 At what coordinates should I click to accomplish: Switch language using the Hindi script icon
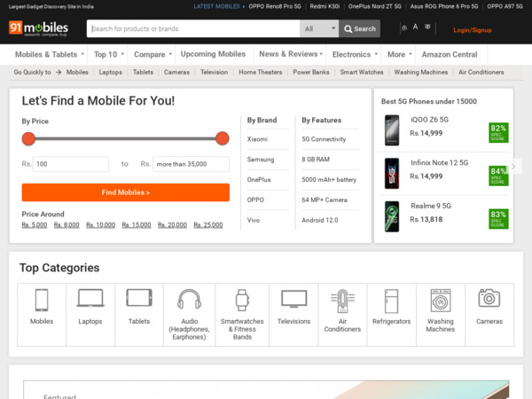pos(427,27)
